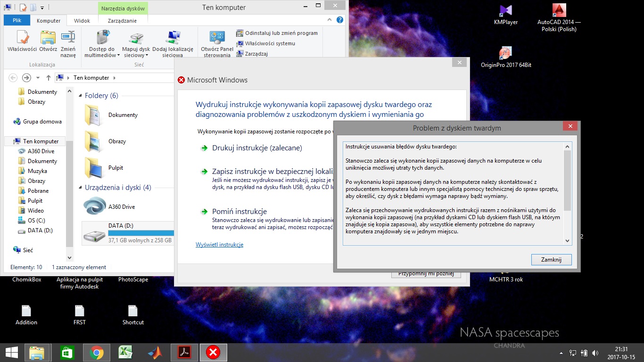Switch to the Komputer ribbon tab
This screenshot has height=362, width=644.
[x=49, y=21]
